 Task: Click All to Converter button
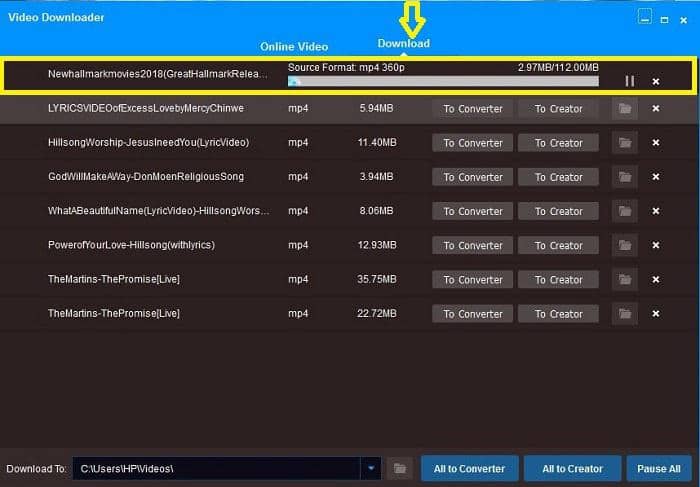tap(470, 469)
